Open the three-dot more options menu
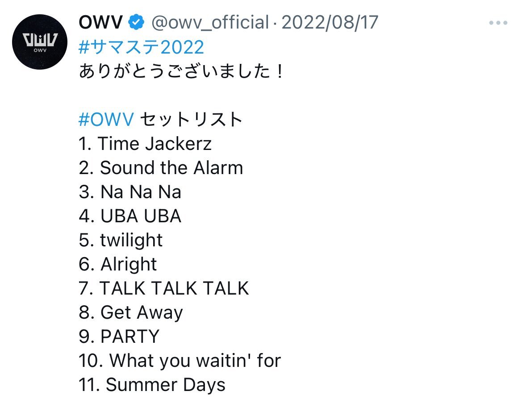The width and height of the screenshot is (522, 420). pos(498,23)
